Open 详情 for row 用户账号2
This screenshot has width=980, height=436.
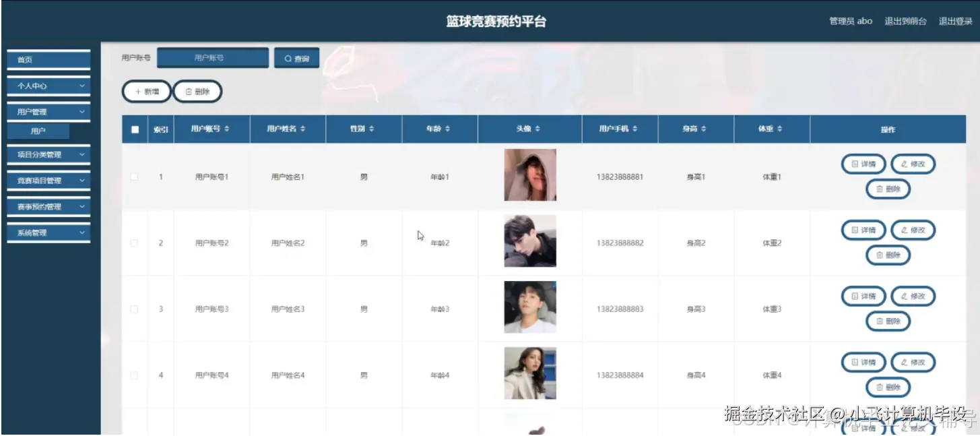click(x=863, y=230)
